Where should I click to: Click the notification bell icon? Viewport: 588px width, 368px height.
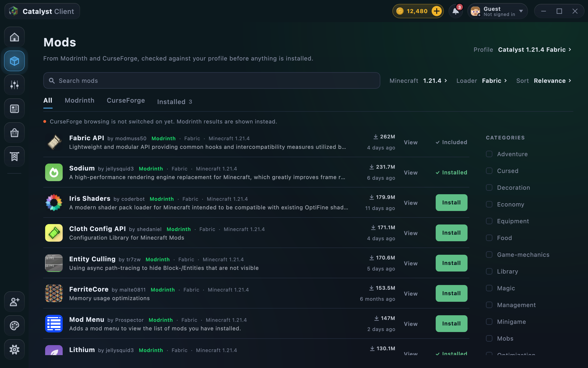(x=455, y=11)
